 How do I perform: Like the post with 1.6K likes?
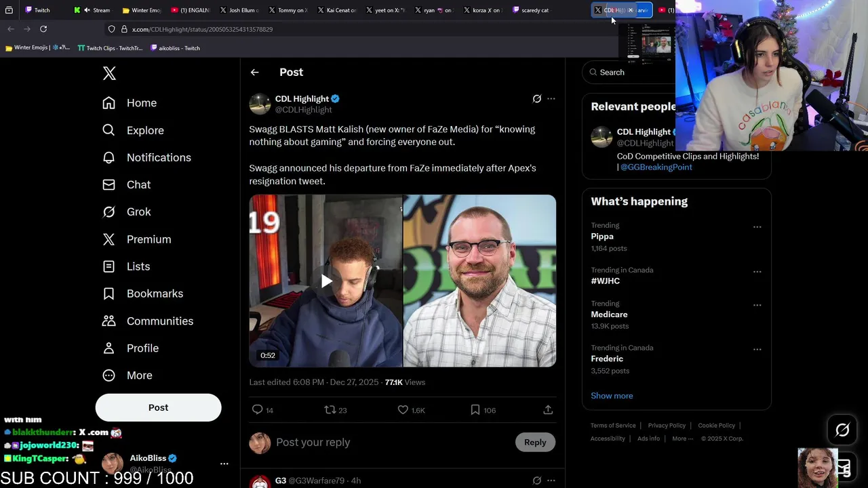tap(411, 410)
